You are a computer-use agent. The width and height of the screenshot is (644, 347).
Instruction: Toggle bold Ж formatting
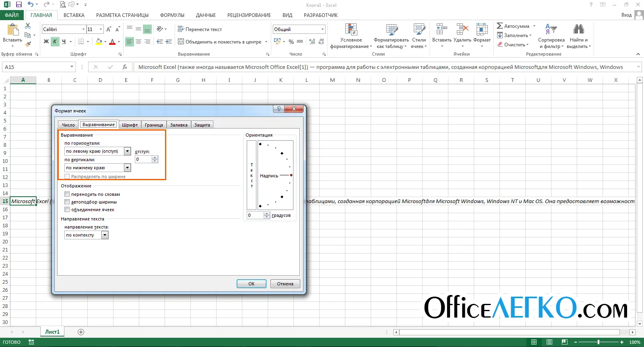[46, 42]
